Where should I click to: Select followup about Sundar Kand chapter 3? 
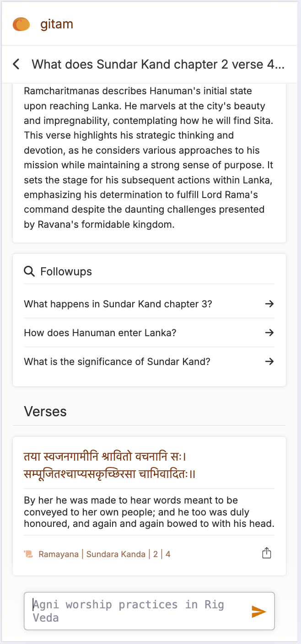pyautogui.click(x=118, y=304)
